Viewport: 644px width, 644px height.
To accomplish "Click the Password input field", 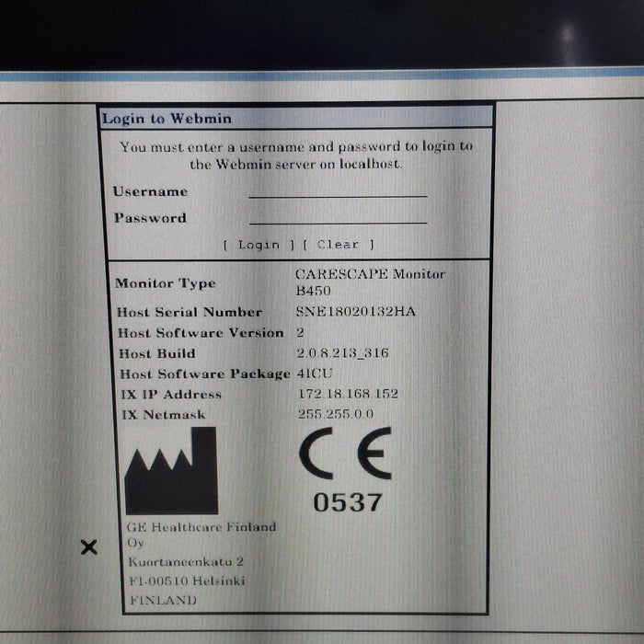I will click(x=338, y=217).
